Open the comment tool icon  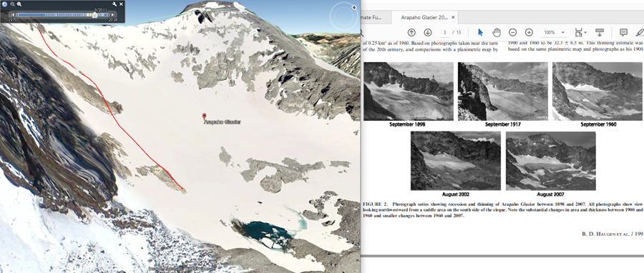[623, 32]
